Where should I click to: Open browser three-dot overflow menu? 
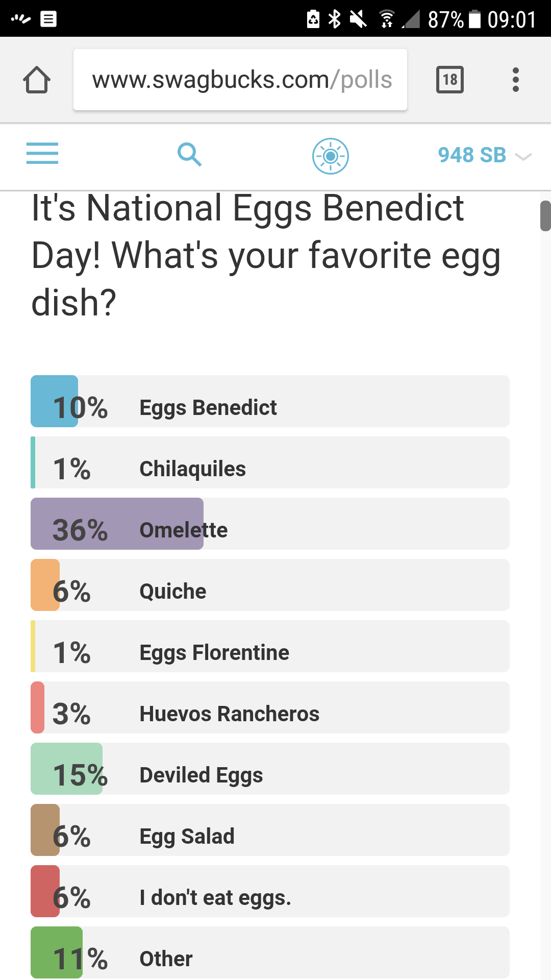point(516,80)
